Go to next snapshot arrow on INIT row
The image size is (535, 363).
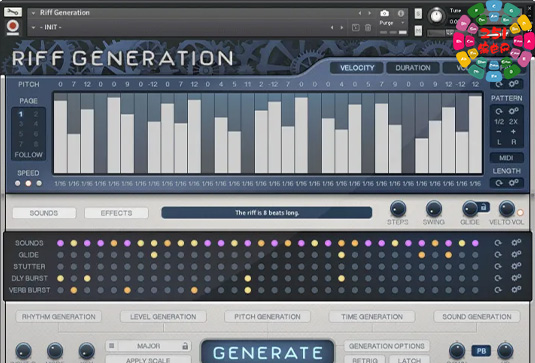pyautogui.click(x=342, y=28)
